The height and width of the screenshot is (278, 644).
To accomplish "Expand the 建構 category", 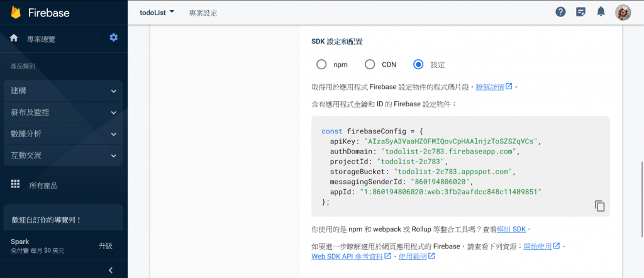I will click(64, 91).
